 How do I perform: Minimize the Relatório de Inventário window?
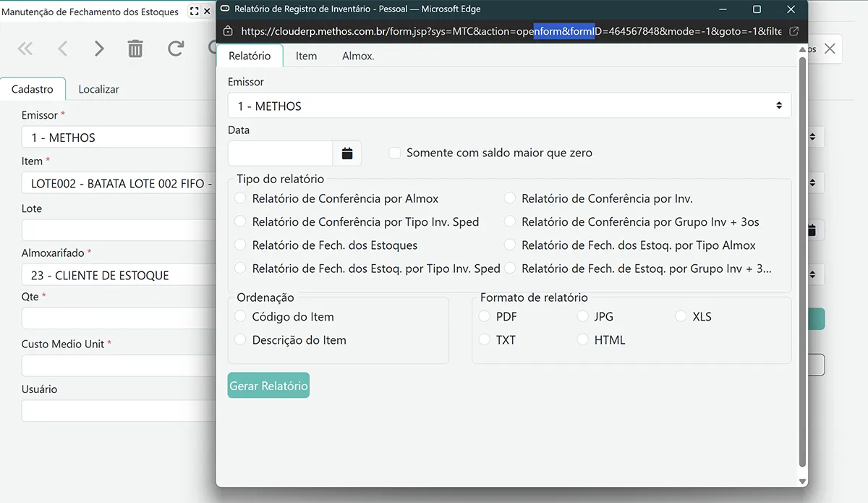pos(721,9)
